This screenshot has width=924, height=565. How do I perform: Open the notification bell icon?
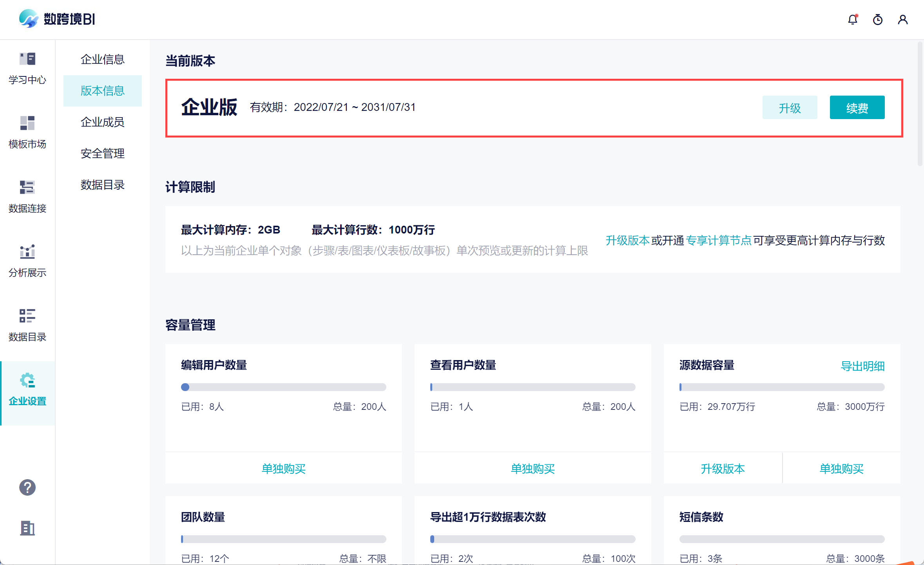[853, 20]
